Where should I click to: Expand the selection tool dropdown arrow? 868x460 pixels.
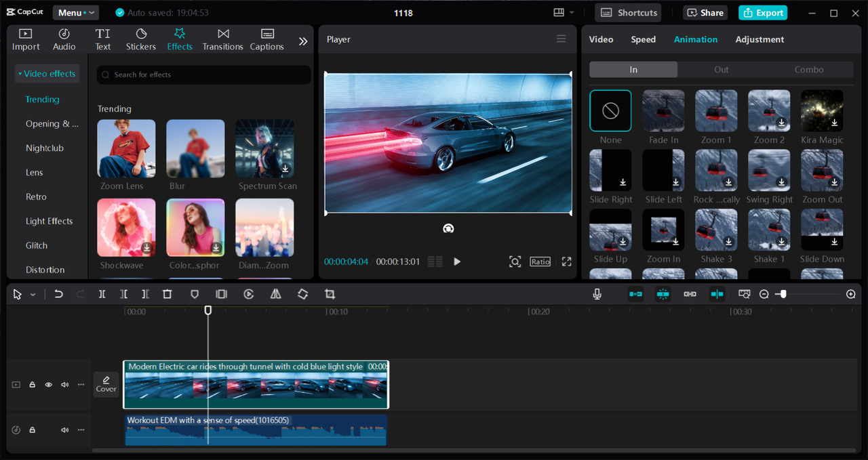[33, 295]
